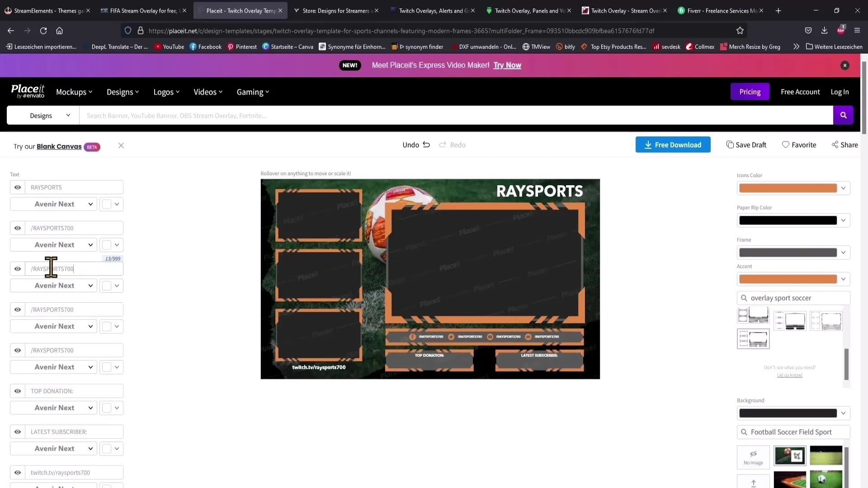Show more bookmarks chevron
The width and height of the screenshot is (868, 488).
tap(796, 47)
